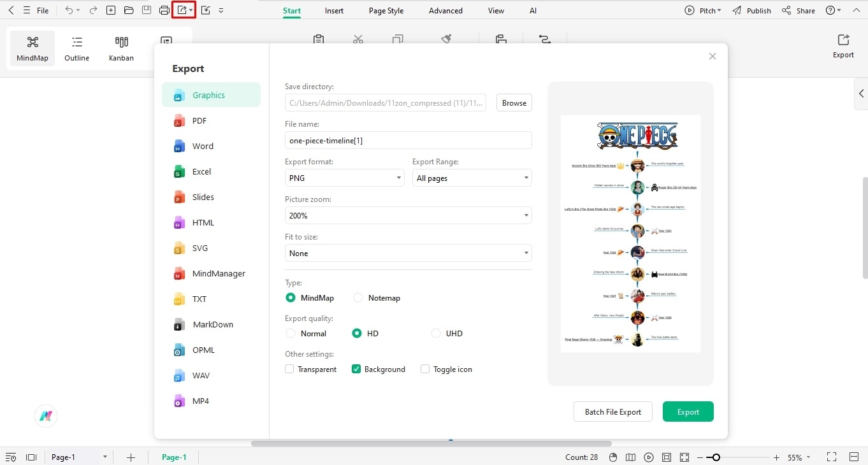Select Normal export quality
This screenshot has height=465, width=868.
(x=291, y=333)
